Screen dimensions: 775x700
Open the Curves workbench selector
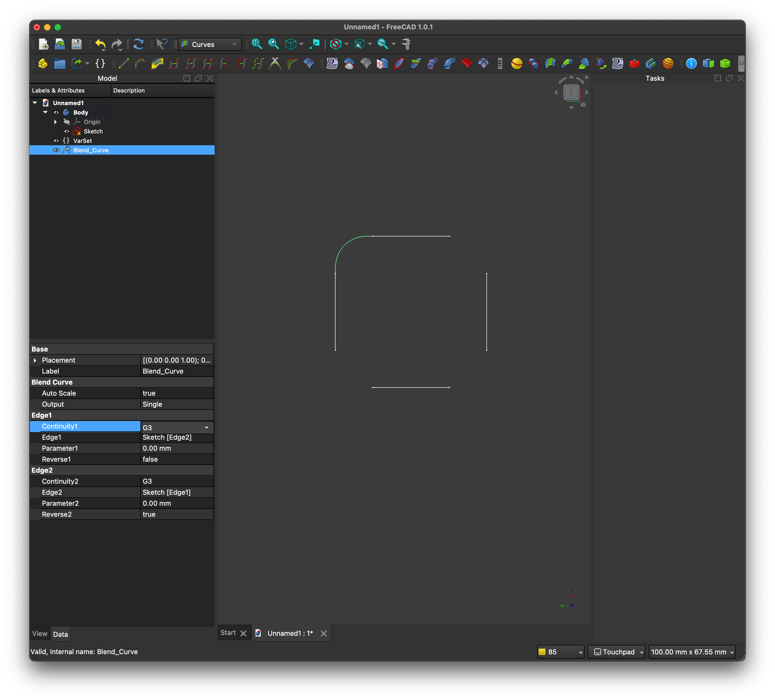pos(210,45)
